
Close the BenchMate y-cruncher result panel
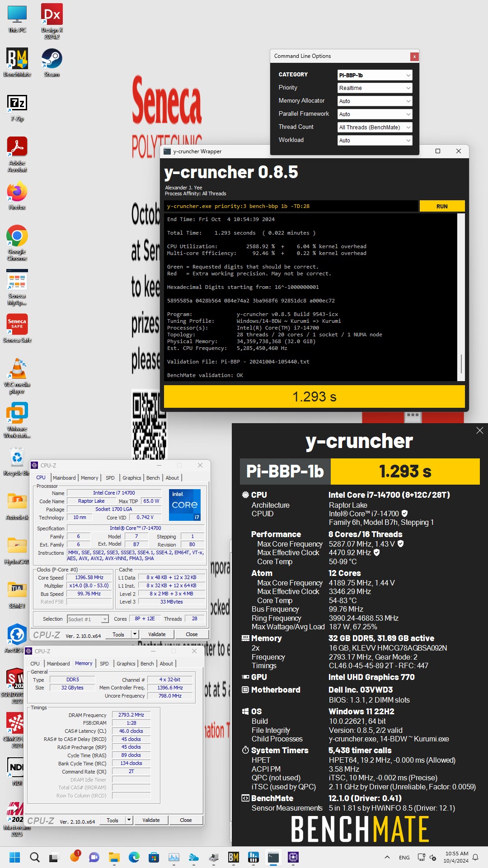tap(480, 430)
